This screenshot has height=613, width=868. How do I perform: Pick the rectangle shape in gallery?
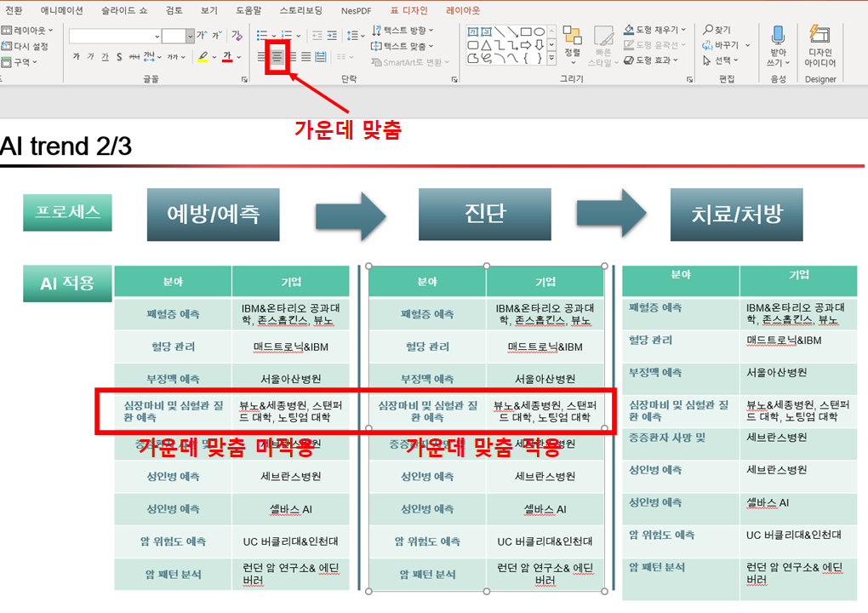click(526, 32)
